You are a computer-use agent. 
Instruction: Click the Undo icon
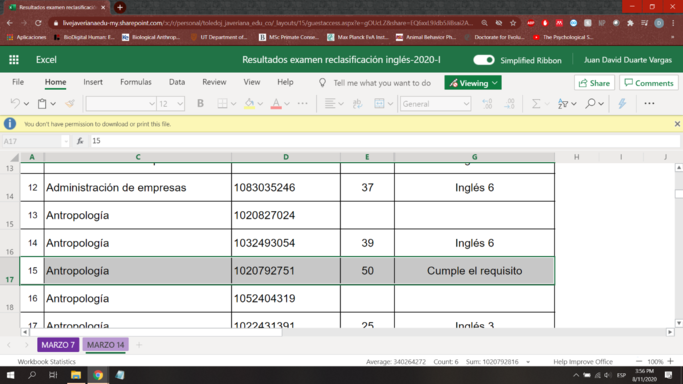15,103
